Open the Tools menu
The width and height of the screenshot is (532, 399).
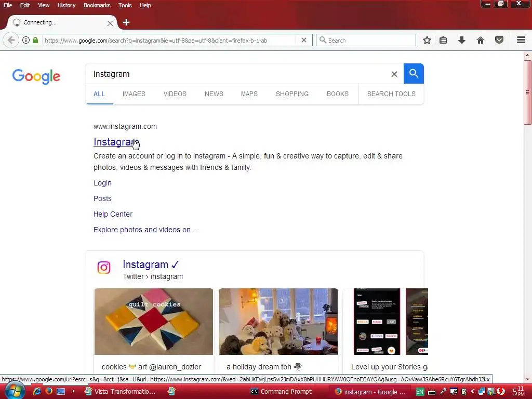[125, 5]
